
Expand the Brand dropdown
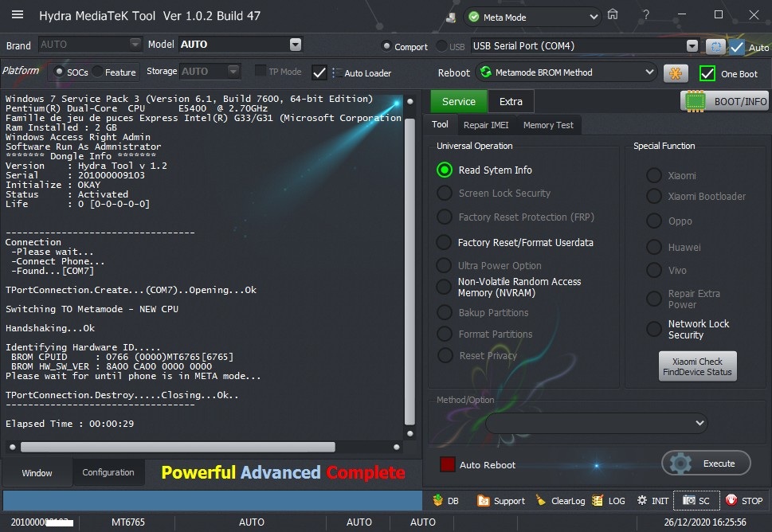point(135,45)
